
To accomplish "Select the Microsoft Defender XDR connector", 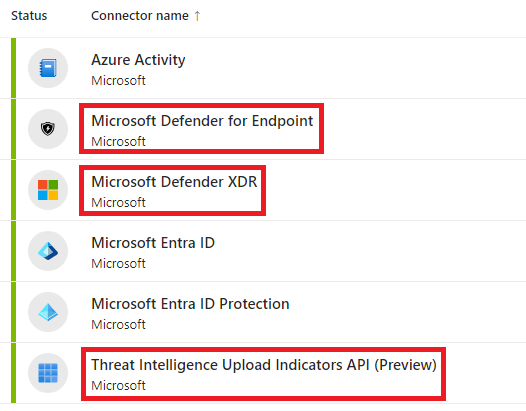I will tap(174, 182).
